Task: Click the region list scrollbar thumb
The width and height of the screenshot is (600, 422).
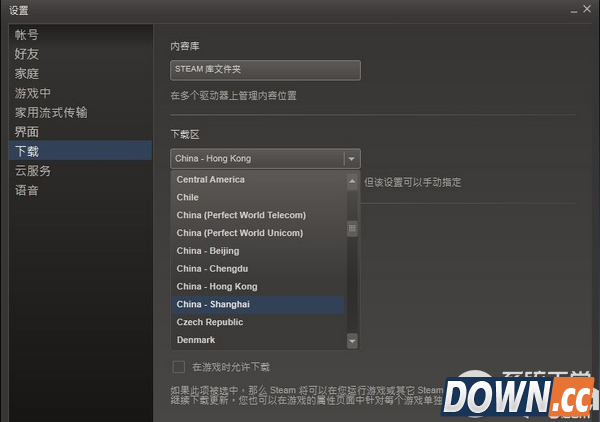Action: tap(352, 229)
